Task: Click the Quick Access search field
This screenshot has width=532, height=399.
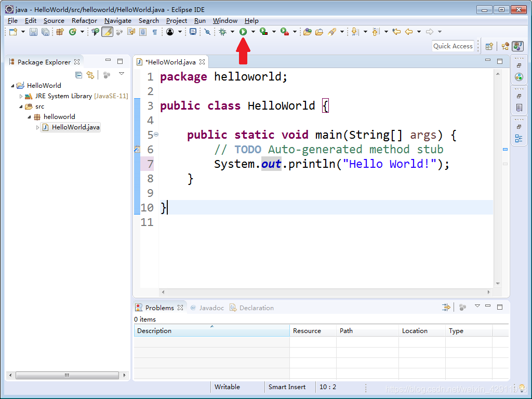Action: coord(453,46)
